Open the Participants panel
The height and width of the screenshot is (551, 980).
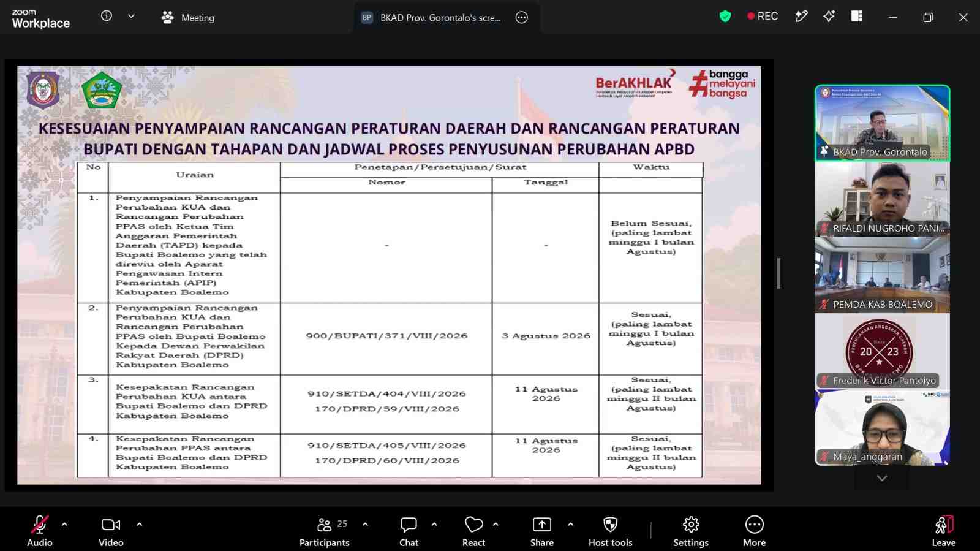(x=325, y=531)
